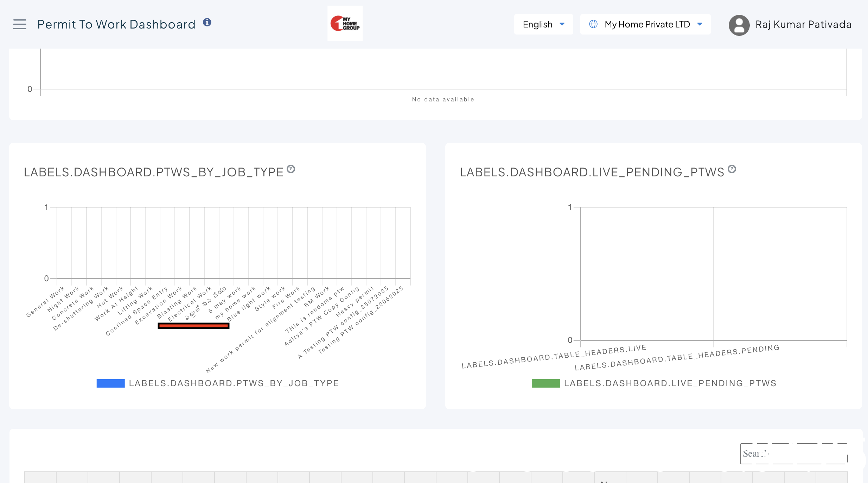Click help icon next to LIVE_PENDING_PTWS title
868x483 pixels.
tap(732, 169)
